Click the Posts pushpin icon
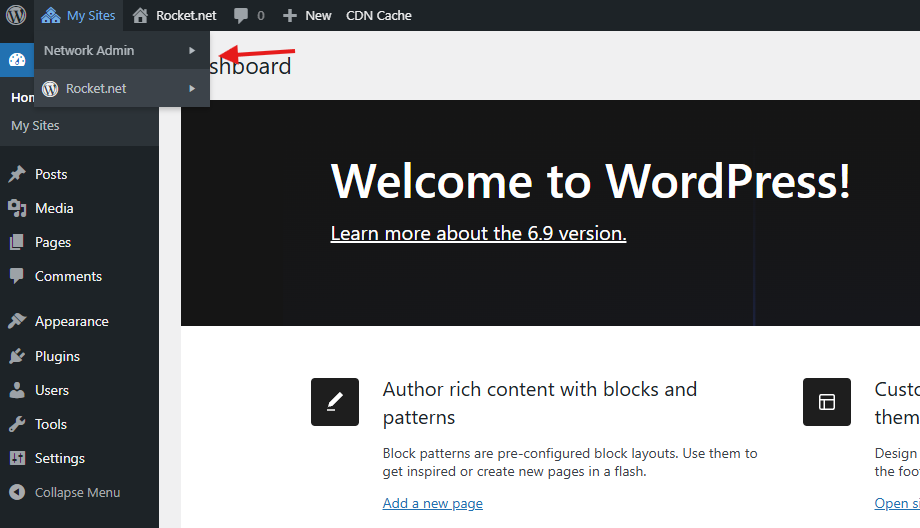Image resolution: width=920 pixels, height=528 pixels. tap(17, 174)
